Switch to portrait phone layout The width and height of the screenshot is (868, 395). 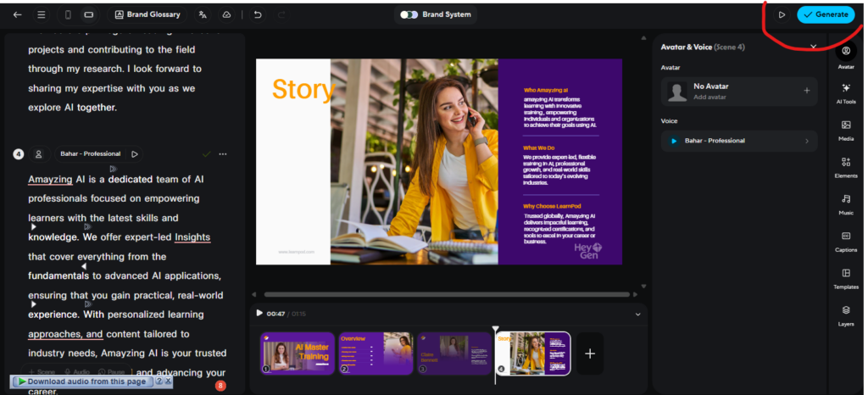pos(68,15)
